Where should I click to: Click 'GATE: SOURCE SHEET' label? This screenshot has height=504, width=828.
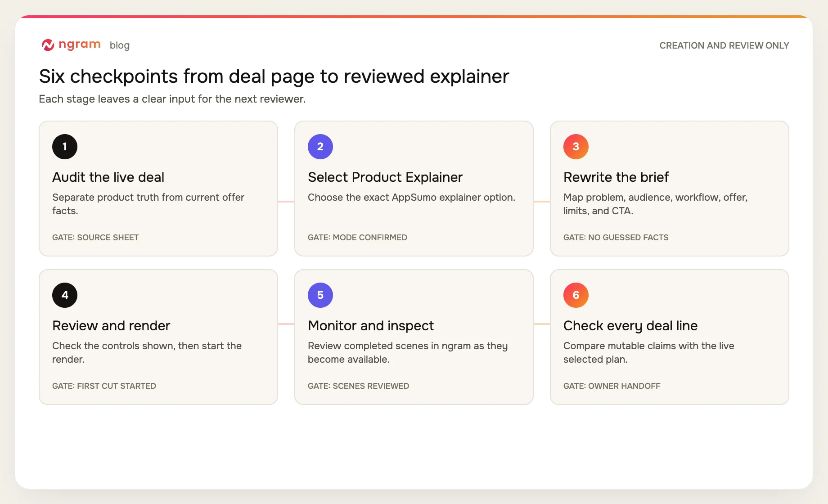(x=95, y=238)
